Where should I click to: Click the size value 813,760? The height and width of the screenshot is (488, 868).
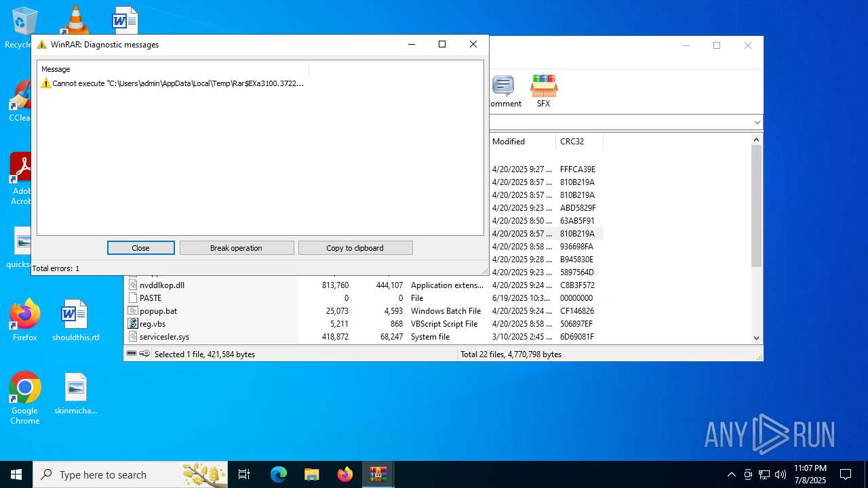(335, 285)
